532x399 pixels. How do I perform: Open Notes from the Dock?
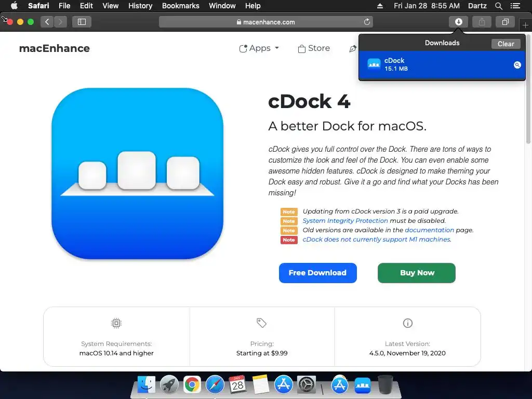pyautogui.click(x=261, y=385)
